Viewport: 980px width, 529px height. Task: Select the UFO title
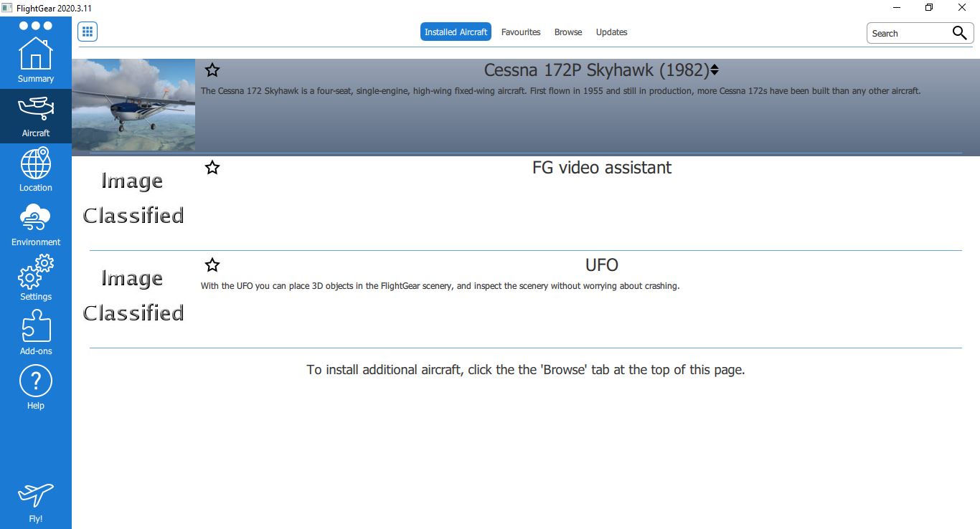pyautogui.click(x=602, y=265)
